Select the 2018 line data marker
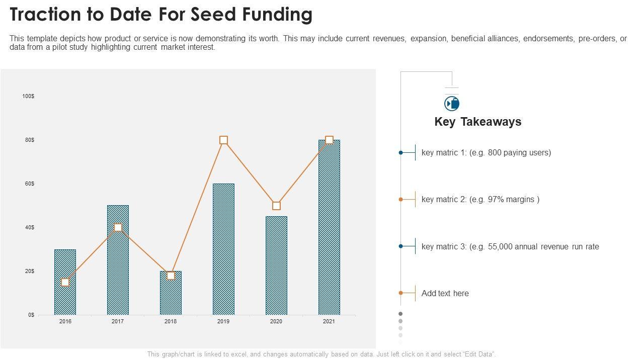 click(171, 276)
